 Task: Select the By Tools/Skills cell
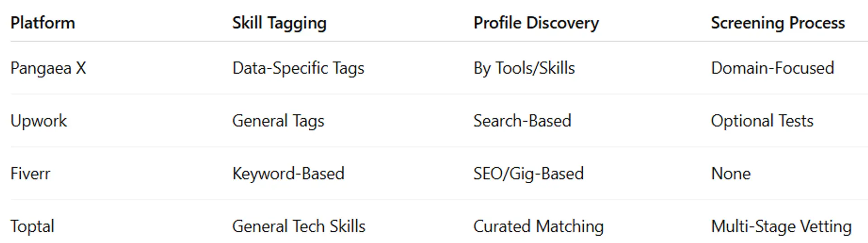coord(524,68)
